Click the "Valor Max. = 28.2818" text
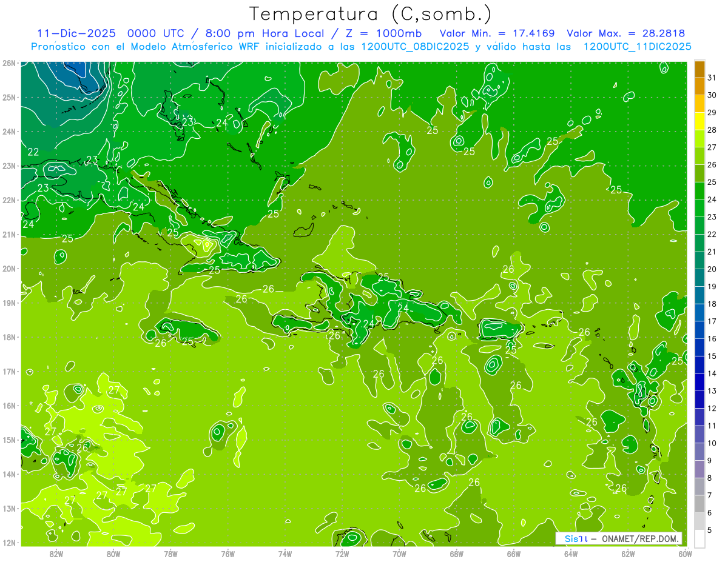The width and height of the screenshot is (728, 562). [626, 33]
